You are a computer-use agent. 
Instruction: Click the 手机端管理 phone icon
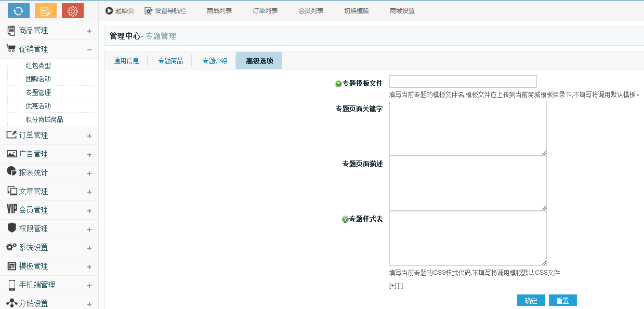tap(11, 285)
